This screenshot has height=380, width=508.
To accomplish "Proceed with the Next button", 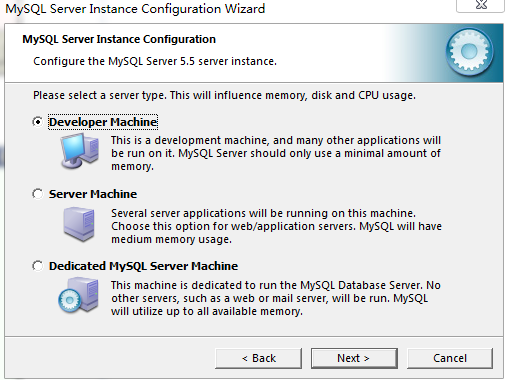I will click(354, 358).
